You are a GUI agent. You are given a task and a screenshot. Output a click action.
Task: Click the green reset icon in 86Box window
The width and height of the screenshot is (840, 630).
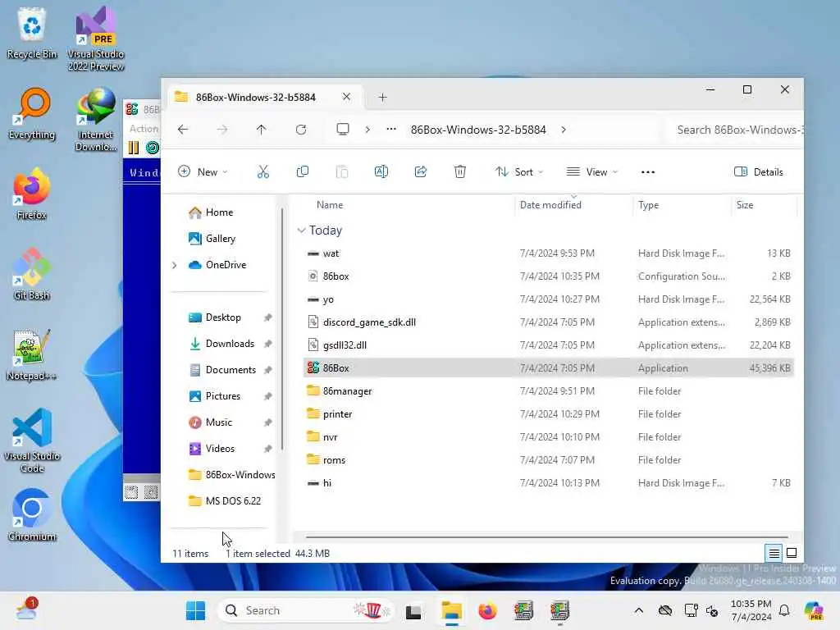click(152, 148)
